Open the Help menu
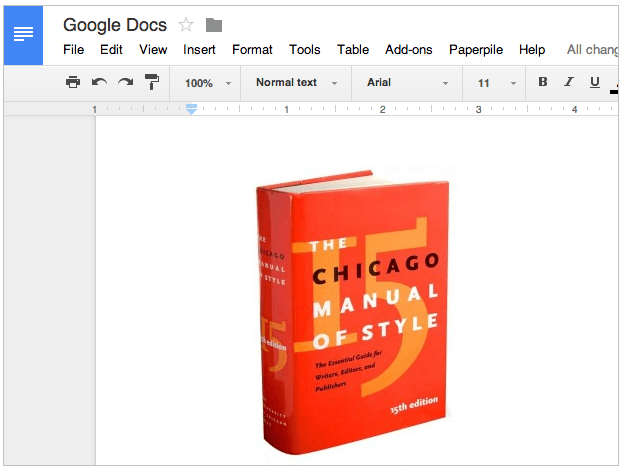 532,50
